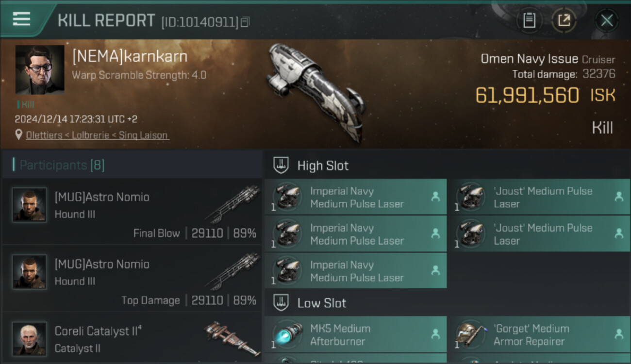The width and height of the screenshot is (631, 364).
Task: Open Astro Nomio's Top Damage entry
Action: tap(132, 279)
